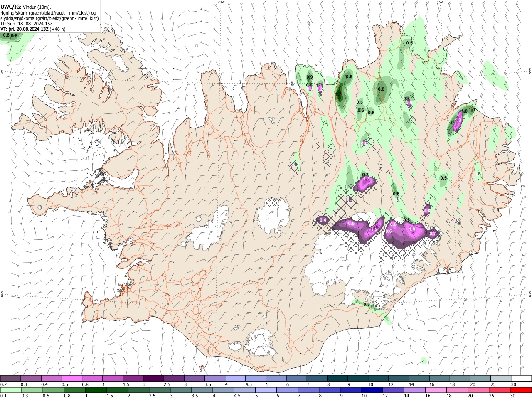The height and width of the screenshot is (399, 532).
Task: Select the darkest green 1–1.5 rain legend swatch
Action: 96,390
